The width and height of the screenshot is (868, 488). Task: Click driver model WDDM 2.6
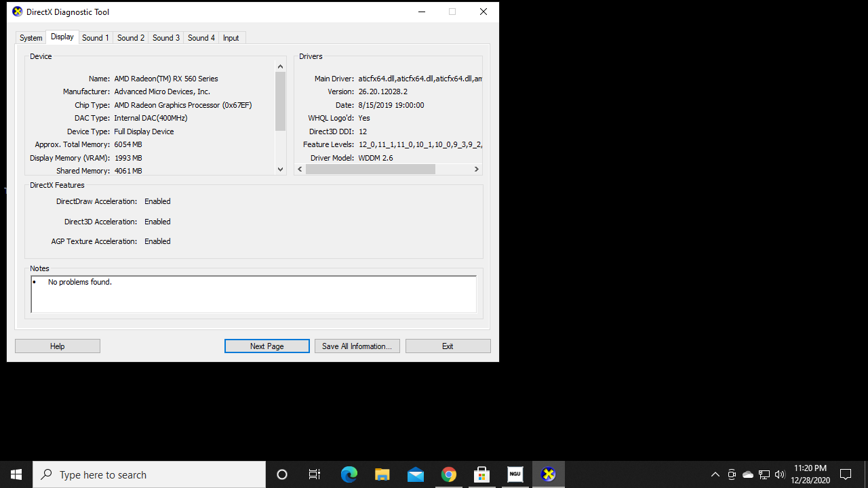(x=376, y=158)
